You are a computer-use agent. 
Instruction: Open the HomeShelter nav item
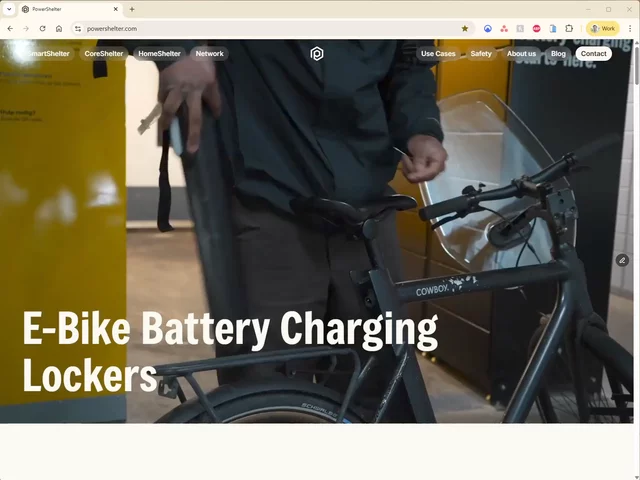point(159,53)
